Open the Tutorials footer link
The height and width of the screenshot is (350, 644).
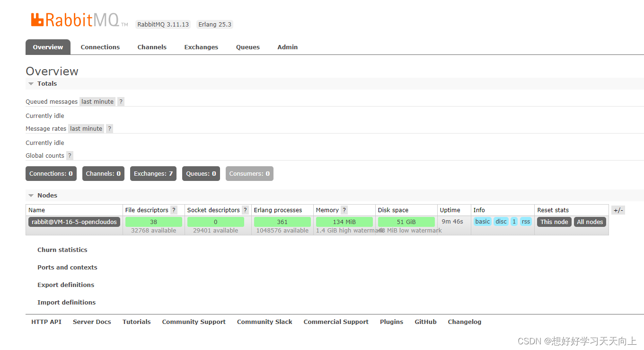tap(136, 322)
